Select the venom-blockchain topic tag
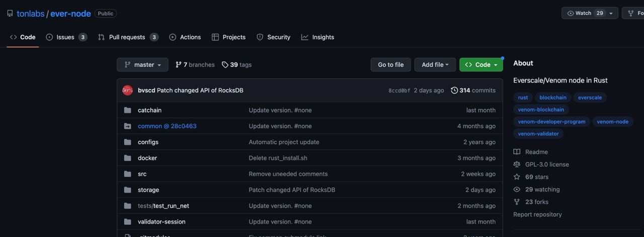 point(541,110)
